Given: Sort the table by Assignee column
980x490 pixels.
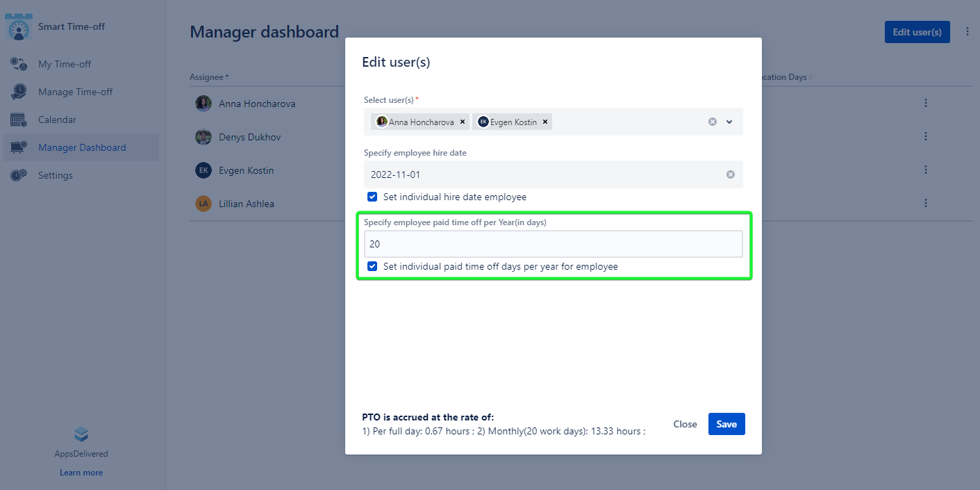Looking at the screenshot, I should pyautogui.click(x=209, y=76).
